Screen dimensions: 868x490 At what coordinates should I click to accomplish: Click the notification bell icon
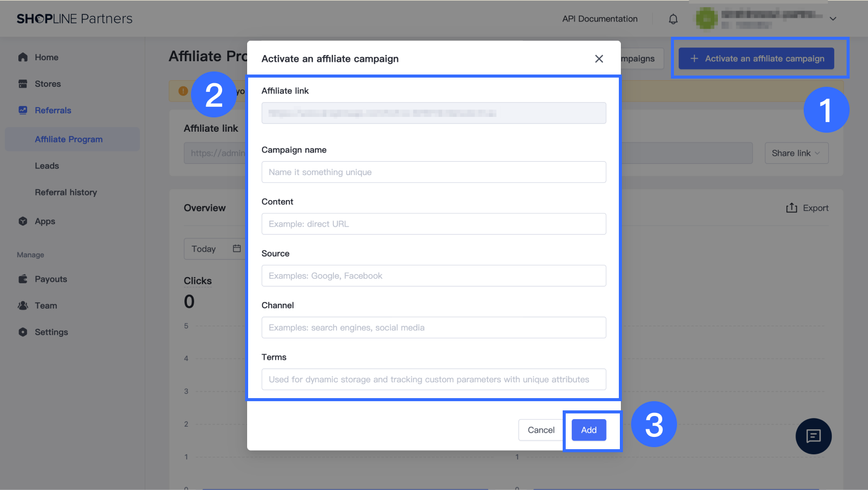click(673, 19)
